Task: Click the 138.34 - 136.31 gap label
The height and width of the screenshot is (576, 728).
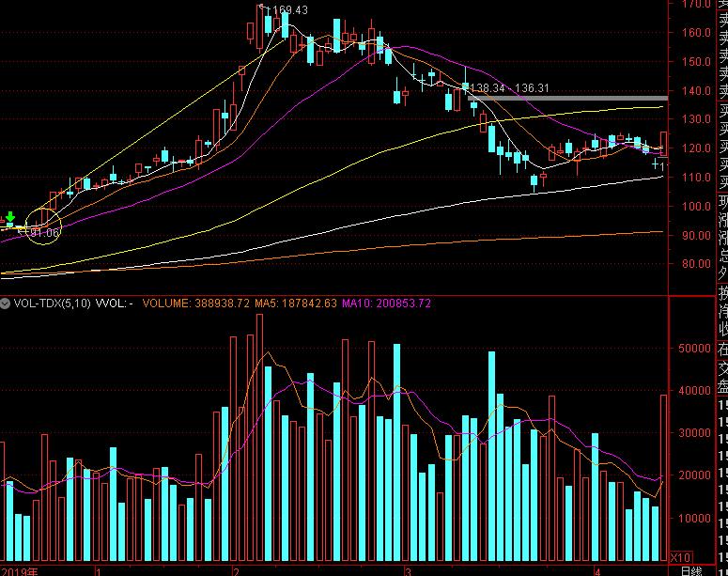Action: [x=509, y=87]
